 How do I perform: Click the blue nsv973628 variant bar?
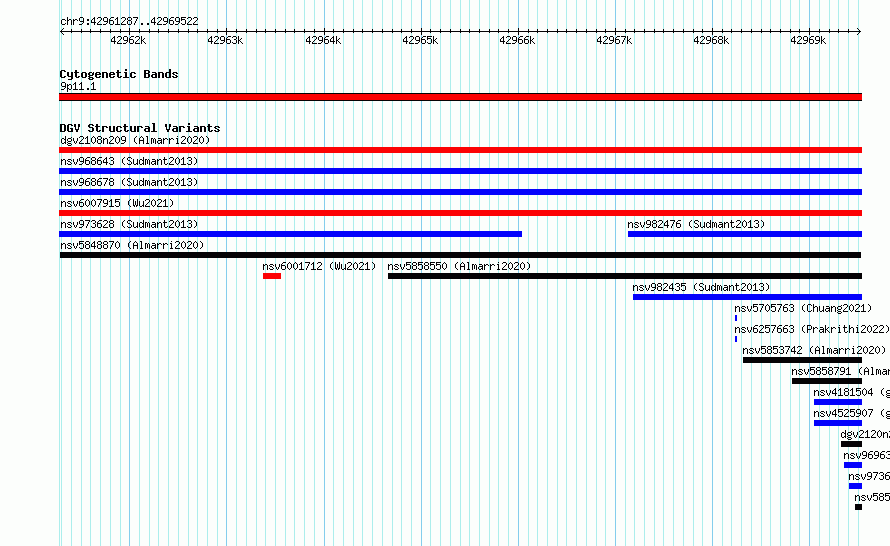click(291, 234)
